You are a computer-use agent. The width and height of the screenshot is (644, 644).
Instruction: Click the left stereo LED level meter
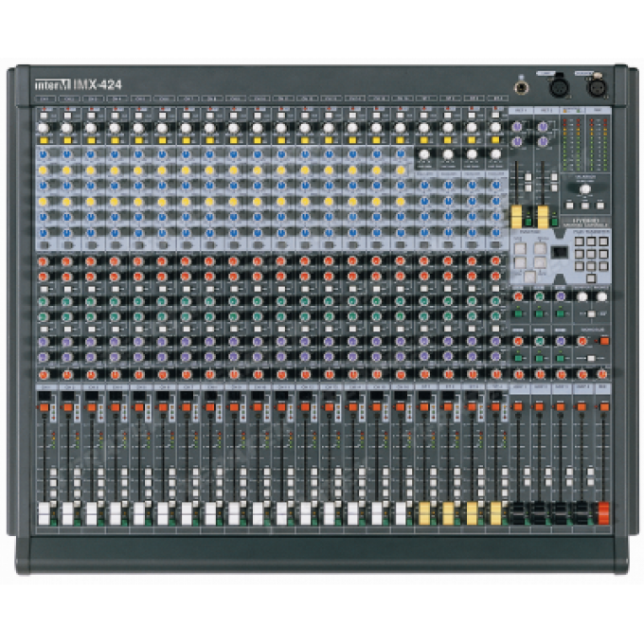(572, 144)
